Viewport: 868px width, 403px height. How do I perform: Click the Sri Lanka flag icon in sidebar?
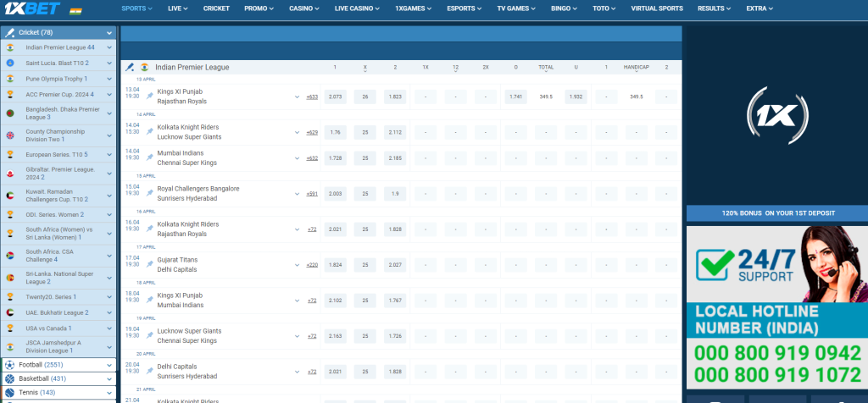tap(10, 278)
